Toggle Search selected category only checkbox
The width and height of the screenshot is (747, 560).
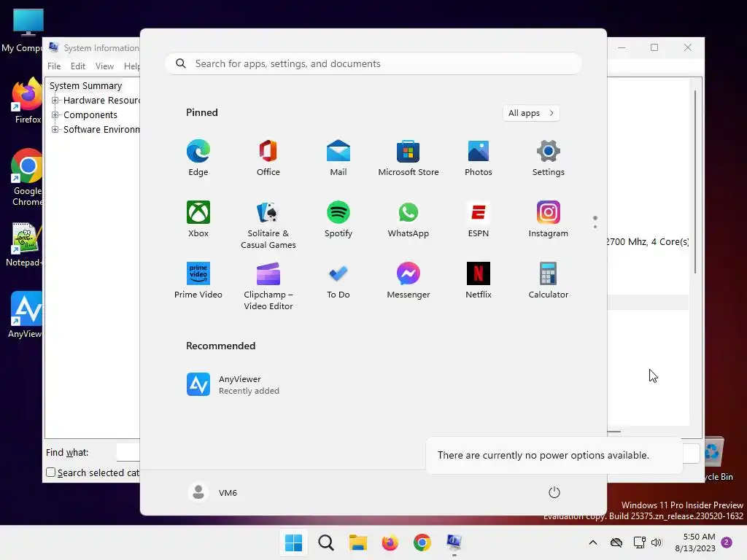tap(50, 472)
